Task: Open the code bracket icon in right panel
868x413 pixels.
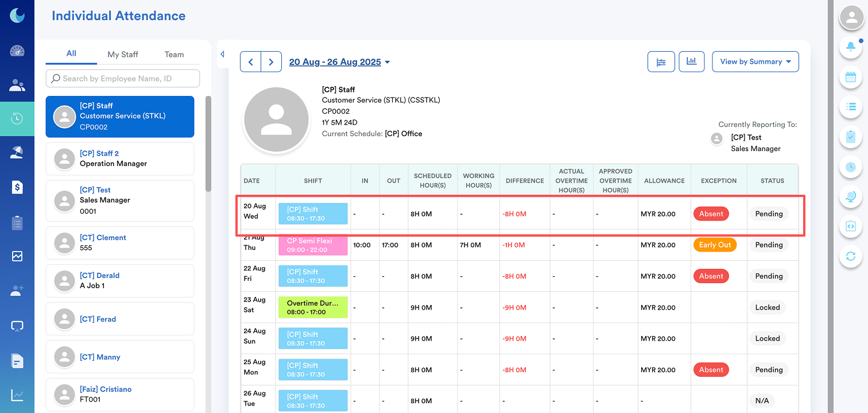Action: point(851,226)
